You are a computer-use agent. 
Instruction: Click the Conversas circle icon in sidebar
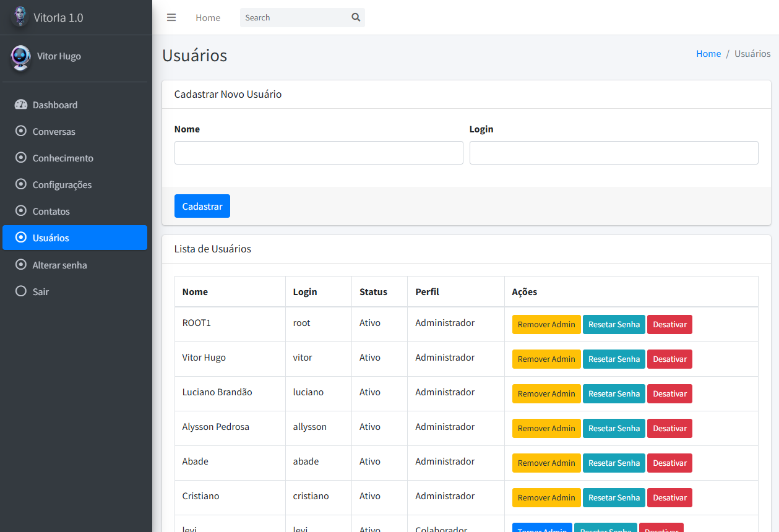tap(21, 131)
